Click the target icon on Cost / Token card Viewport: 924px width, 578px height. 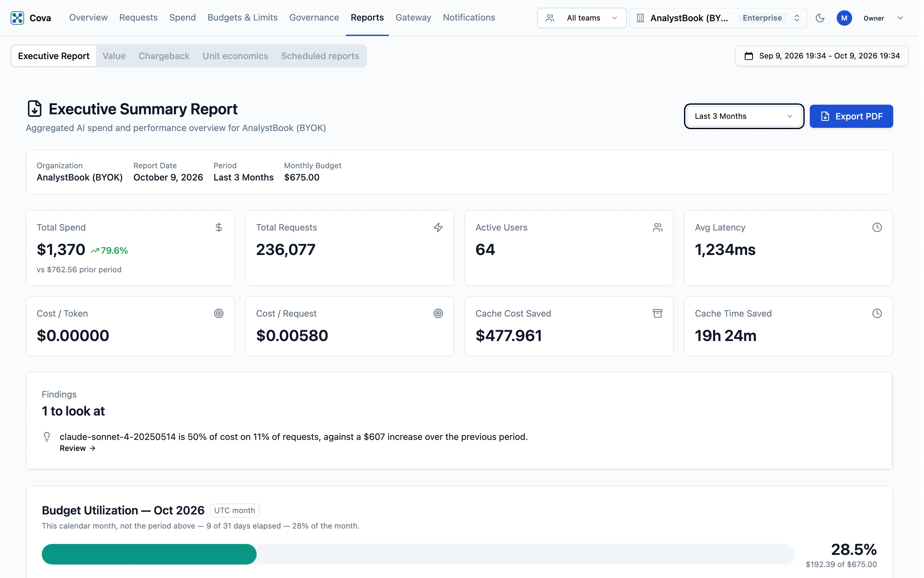pos(219,313)
